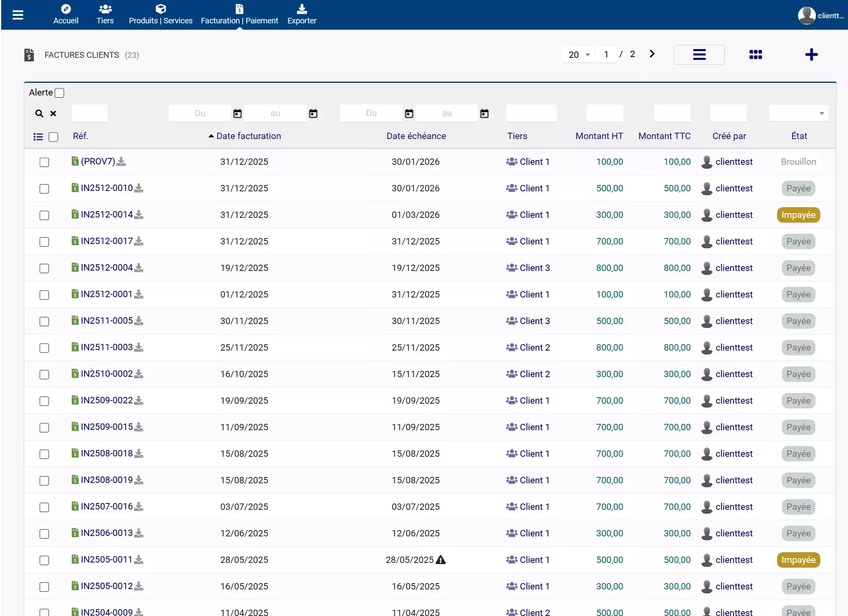Check the row for IN2512-0014

click(44, 215)
